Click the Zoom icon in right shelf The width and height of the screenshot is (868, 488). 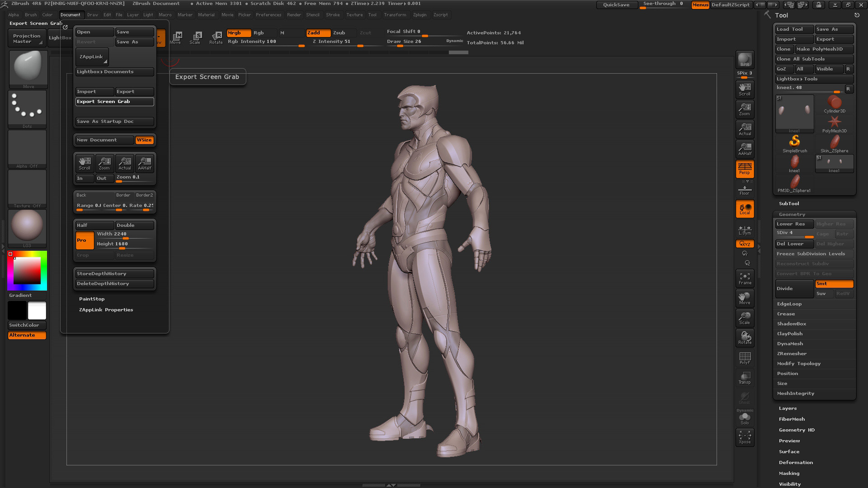click(x=745, y=109)
